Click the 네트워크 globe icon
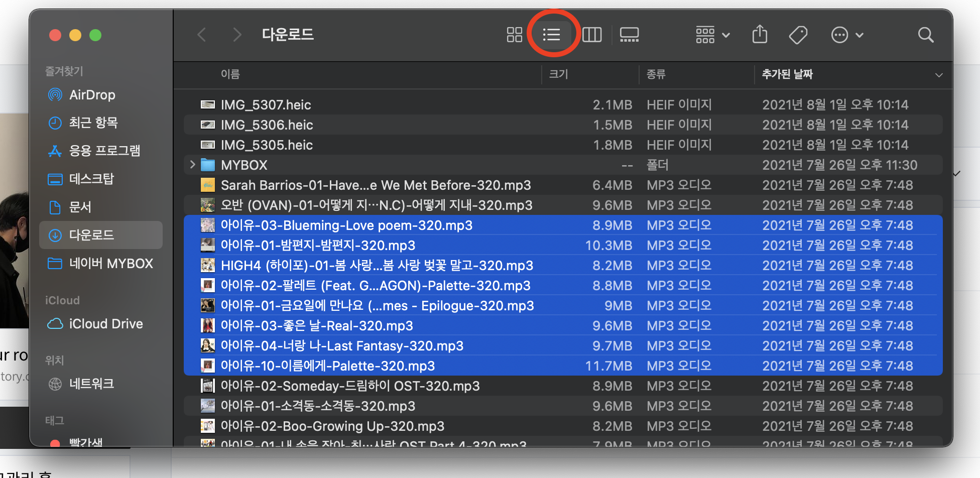Image resolution: width=980 pixels, height=478 pixels. [55, 384]
